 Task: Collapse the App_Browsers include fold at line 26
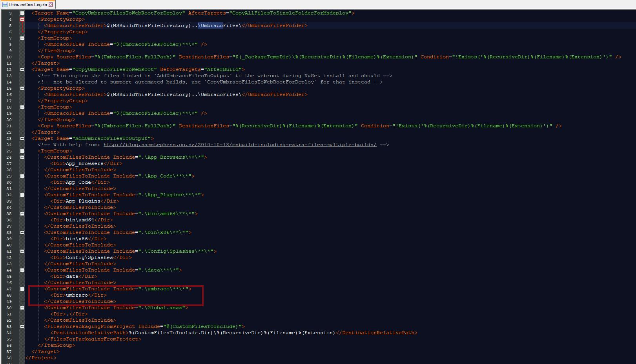click(x=22, y=157)
